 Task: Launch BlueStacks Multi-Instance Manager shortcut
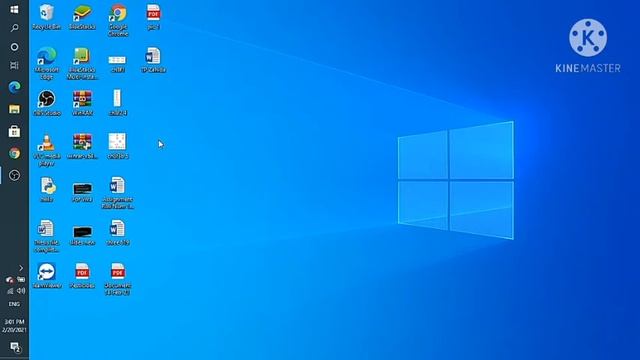[82, 63]
